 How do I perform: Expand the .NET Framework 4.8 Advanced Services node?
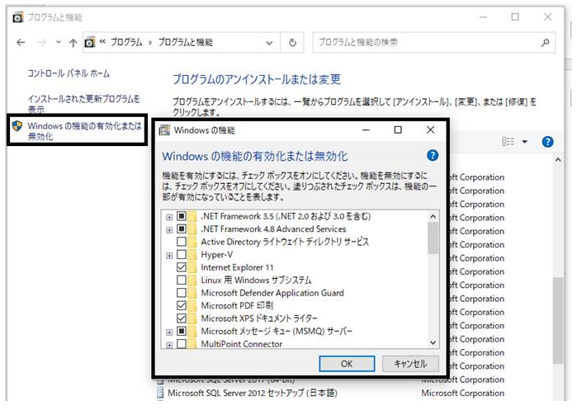[169, 230]
